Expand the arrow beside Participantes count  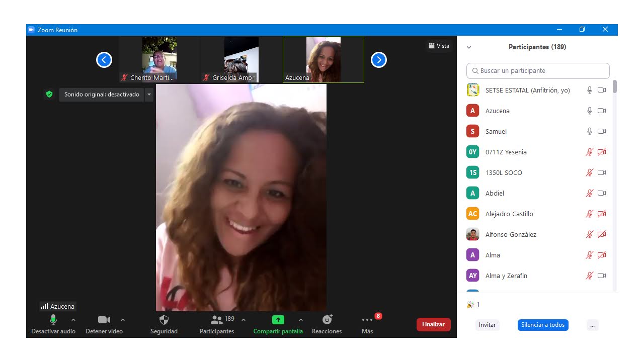(x=244, y=320)
